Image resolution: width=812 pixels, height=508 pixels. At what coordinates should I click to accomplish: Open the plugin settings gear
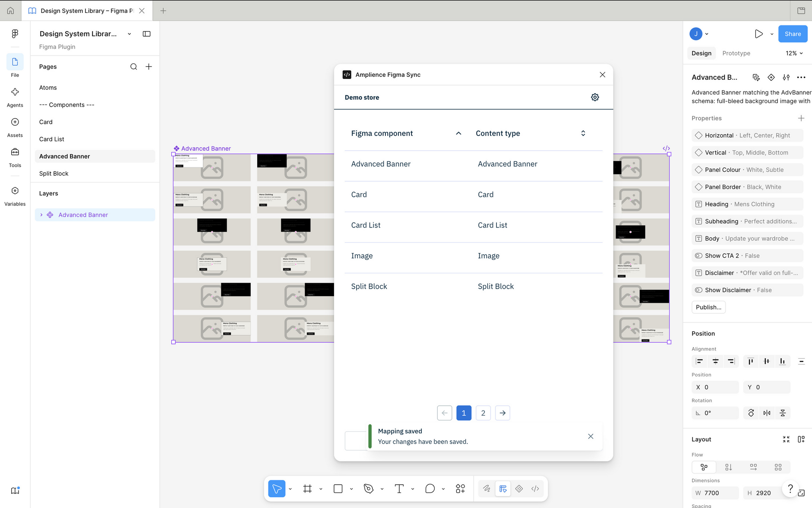tap(595, 97)
